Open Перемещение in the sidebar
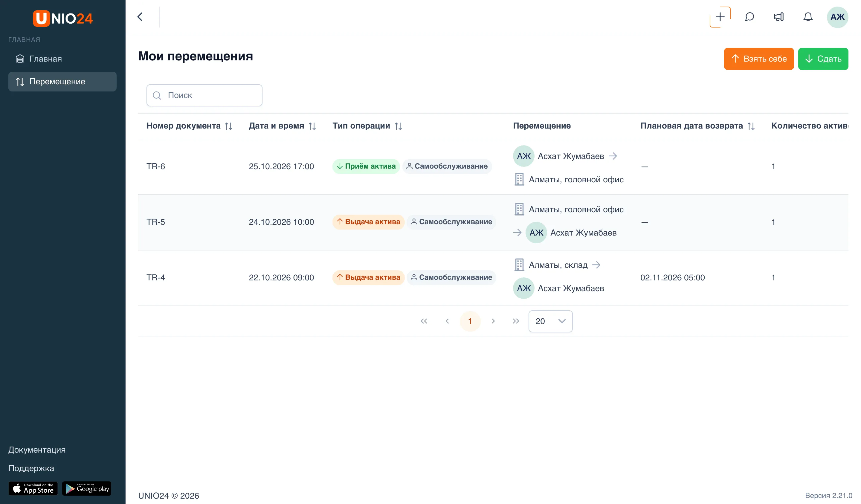This screenshot has height=504, width=861. pos(62,82)
